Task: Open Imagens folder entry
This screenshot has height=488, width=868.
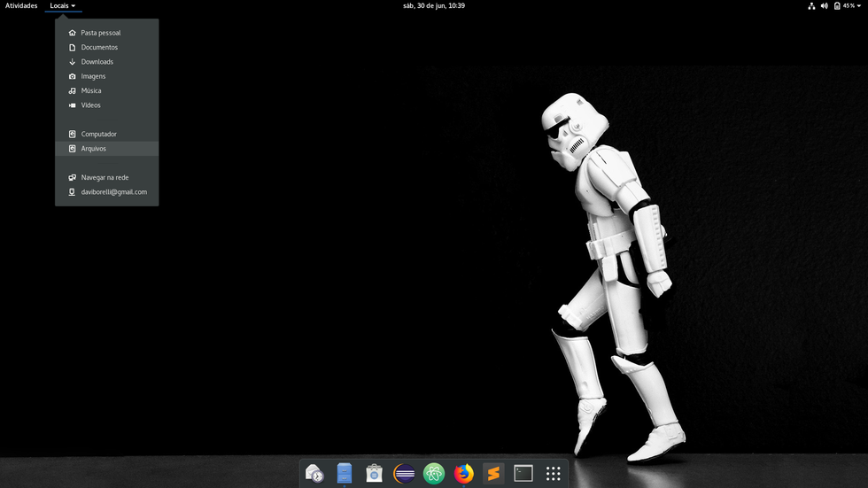Action: (107, 76)
